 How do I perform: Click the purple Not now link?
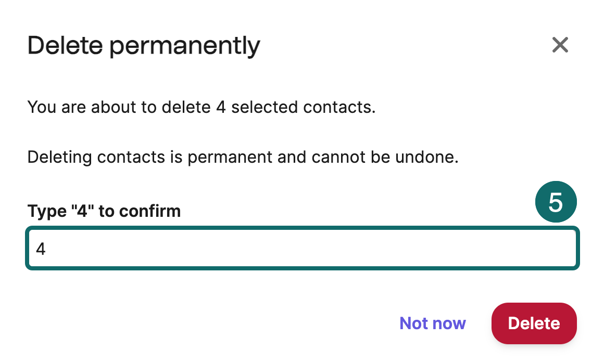432,323
